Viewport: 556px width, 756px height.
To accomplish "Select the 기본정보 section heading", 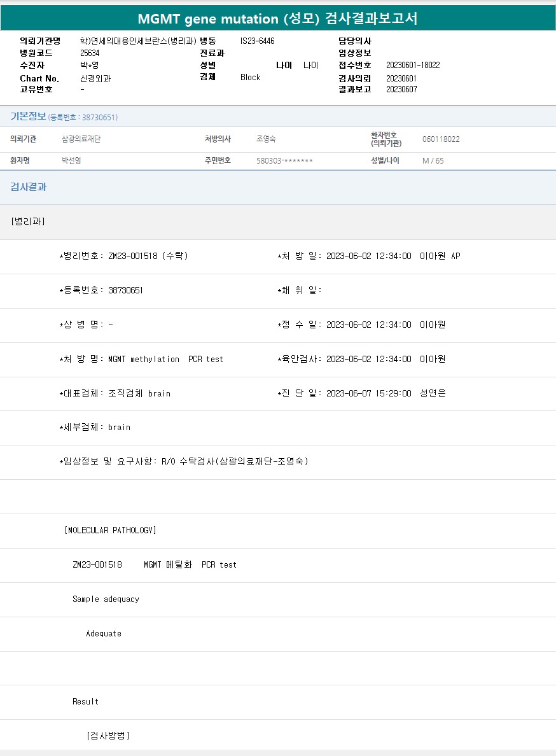I will click(x=28, y=116).
